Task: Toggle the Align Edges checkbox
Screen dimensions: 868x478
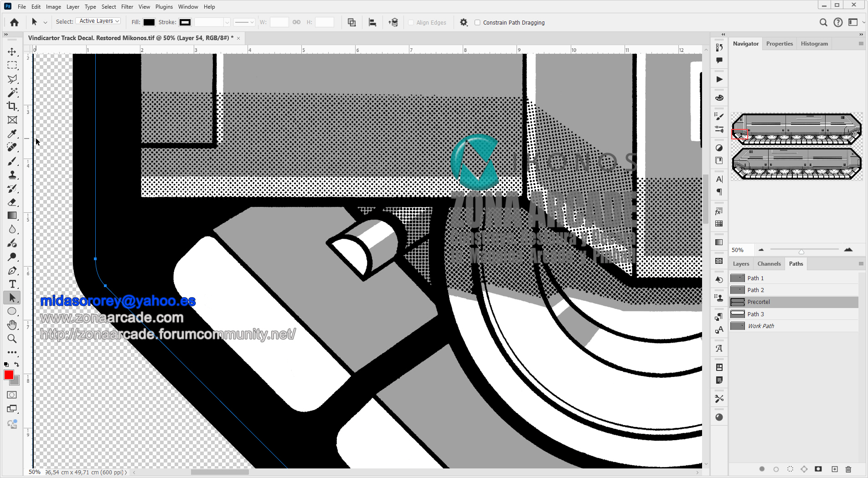Action: point(411,22)
